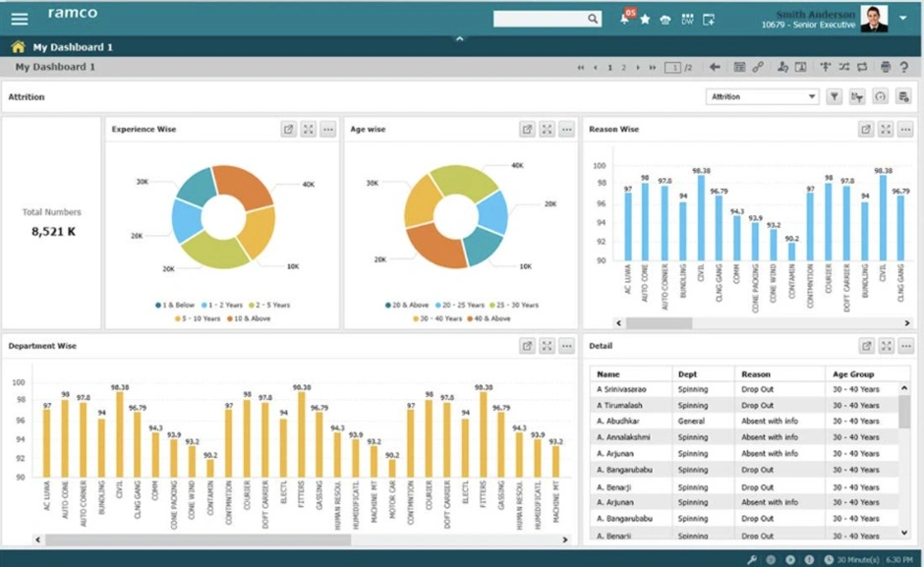The height and width of the screenshot is (567, 924).
Task: Open Age wise more options menu
Action: point(567,129)
